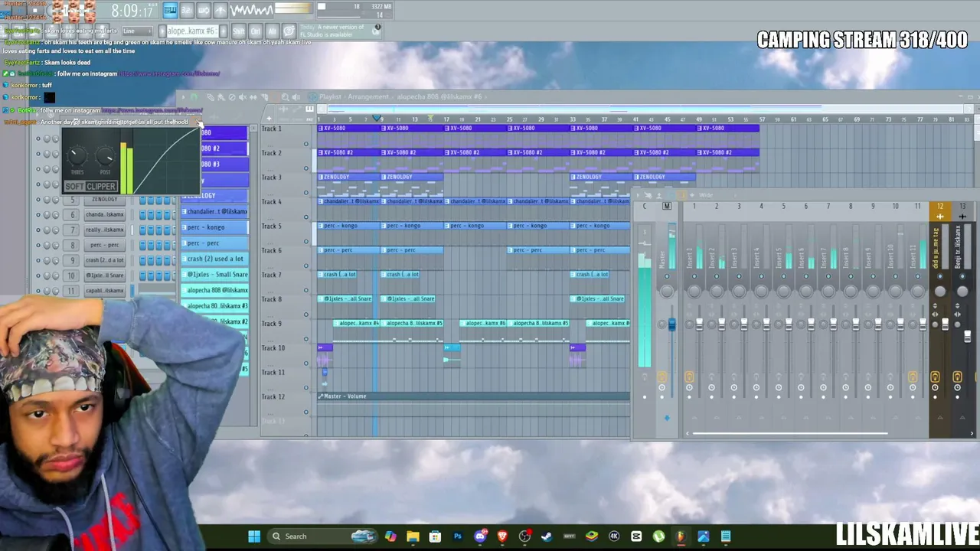The image size is (980, 551).
Task: Select the Draw pencil tool in Playlist toolbar
Action: (x=210, y=97)
